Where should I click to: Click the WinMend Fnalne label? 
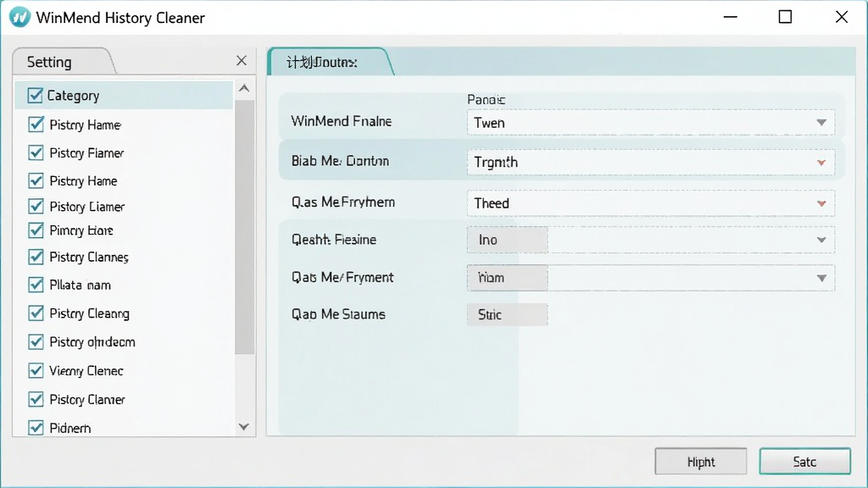pyautogui.click(x=341, y=121)
